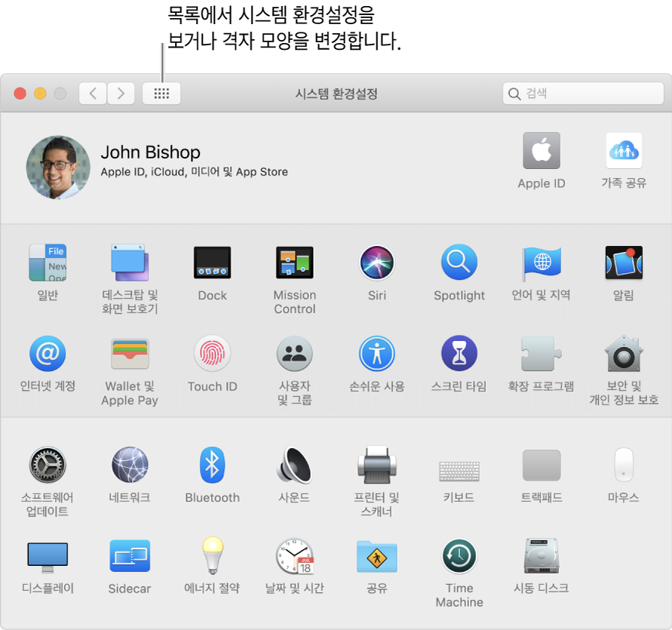Open 시동 디스크 preferences
The image size is (672, 630).
point(542,556)
